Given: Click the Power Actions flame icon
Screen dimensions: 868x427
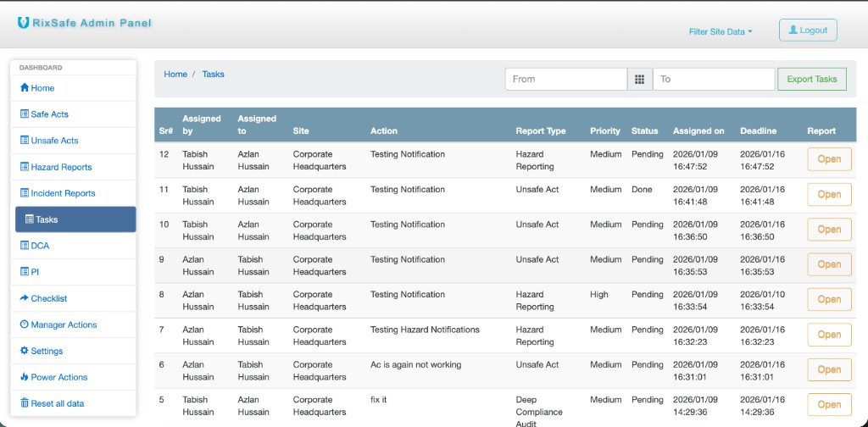Looking at the screenshot, I should click(x=25, y=377).
